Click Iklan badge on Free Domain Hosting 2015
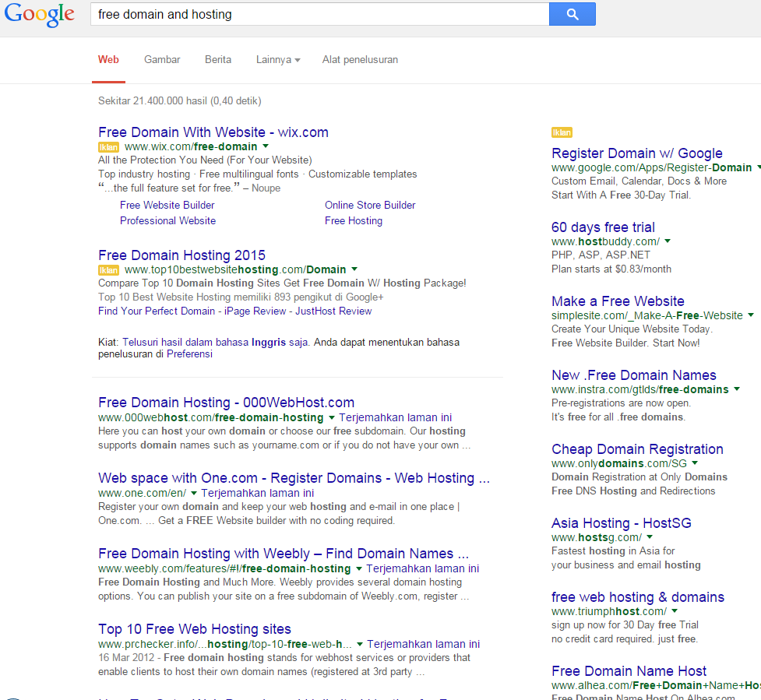Image resolution: width=761 pixels, height=700 pixels. [x=108, y=270]
